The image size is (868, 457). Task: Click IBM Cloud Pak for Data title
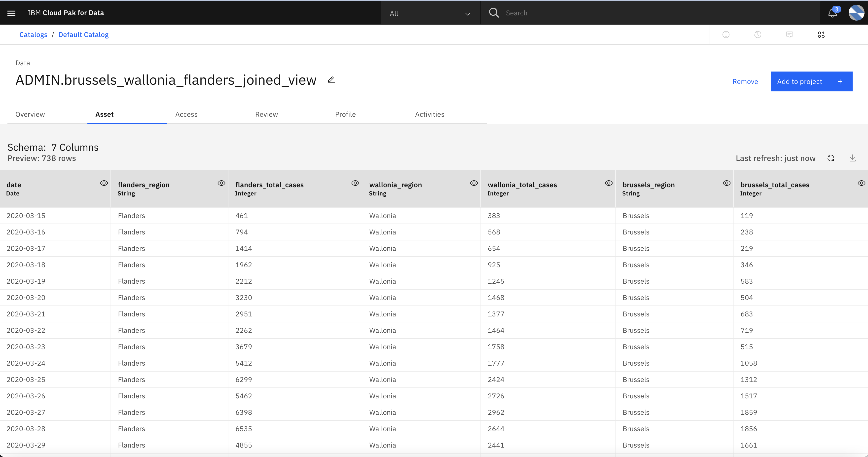[x=66, y=13]
